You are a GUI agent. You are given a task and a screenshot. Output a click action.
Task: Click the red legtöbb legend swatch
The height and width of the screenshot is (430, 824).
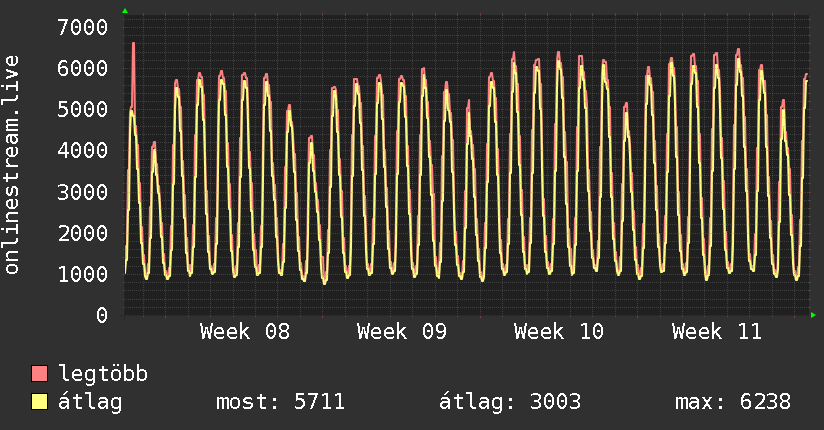tap(40, 375)
